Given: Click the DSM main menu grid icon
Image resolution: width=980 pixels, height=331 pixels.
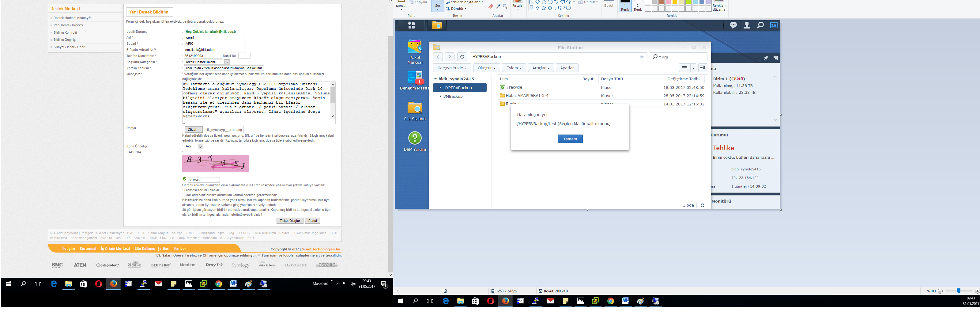Looking at the screenshot, I should point(411,25).
